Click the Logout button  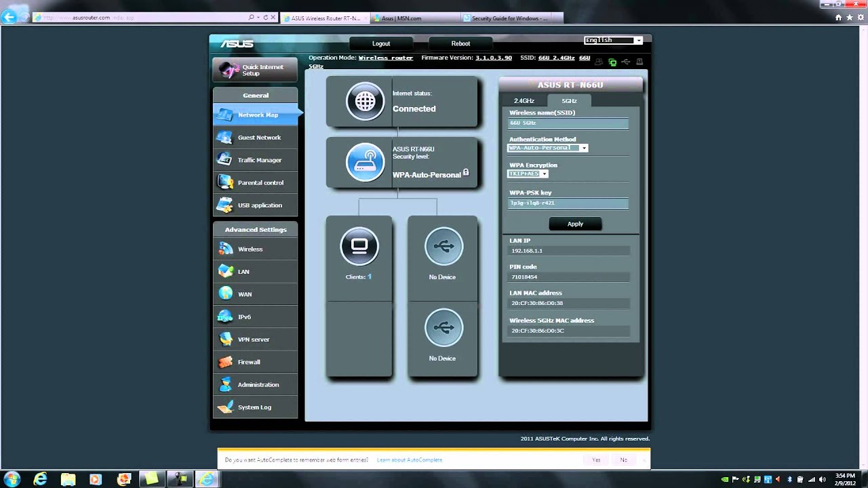point(381,43)
